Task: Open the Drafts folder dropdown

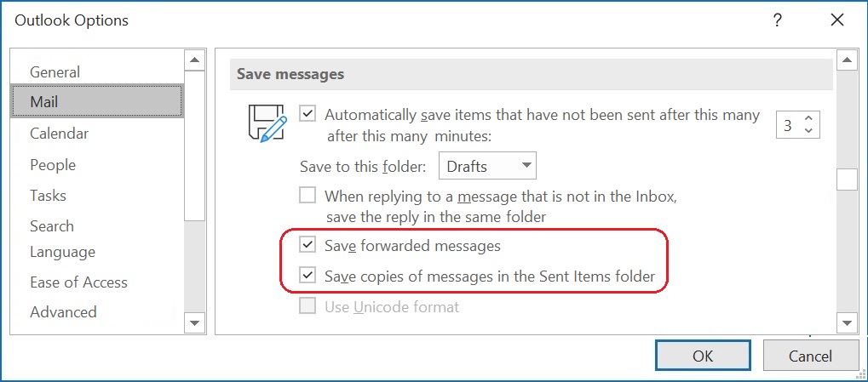Action: 487,166
